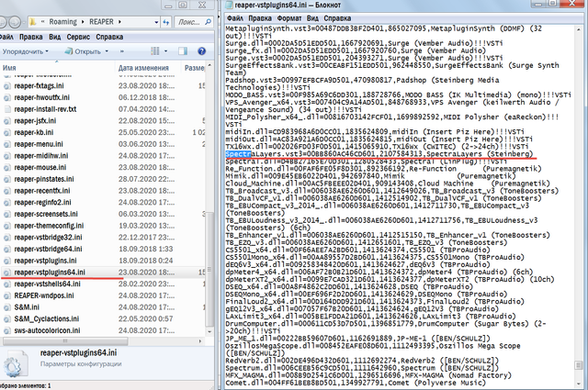Open the view options dropdown arrow
Image resolution: width=588 pixels, height=390 pixels.
pos(165,51)
